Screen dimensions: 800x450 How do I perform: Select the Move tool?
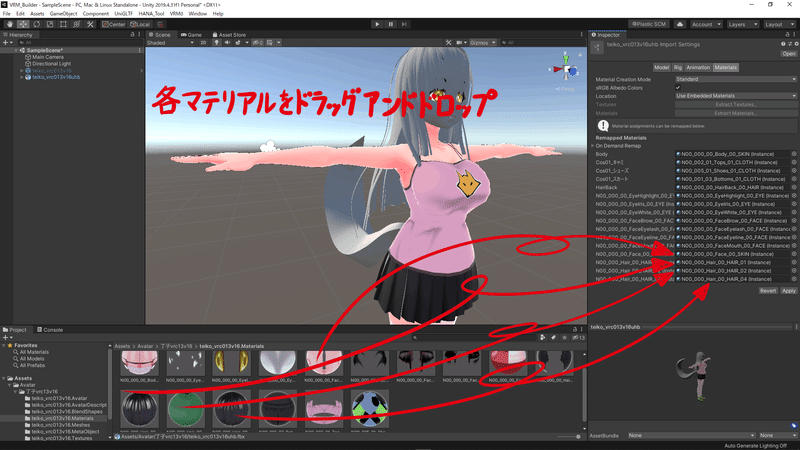23,24
